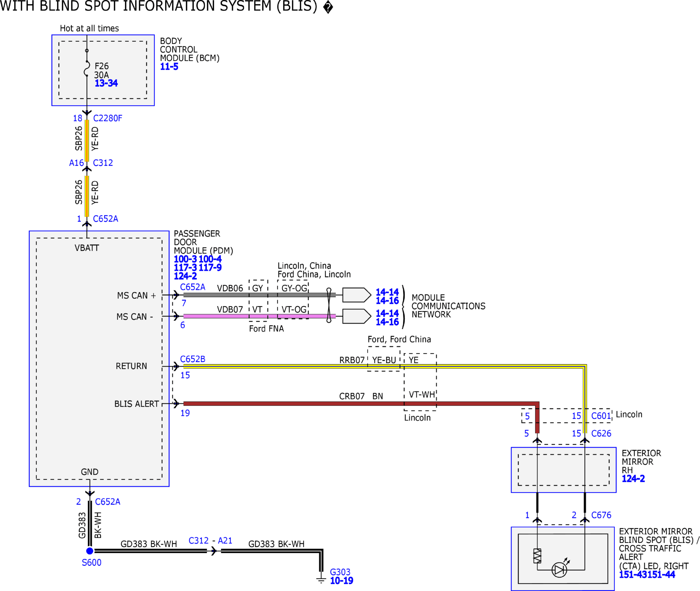Screen dimensions: 700x591
Task: Click the ground symbol below G303
Action: click(x=321, y=580)
